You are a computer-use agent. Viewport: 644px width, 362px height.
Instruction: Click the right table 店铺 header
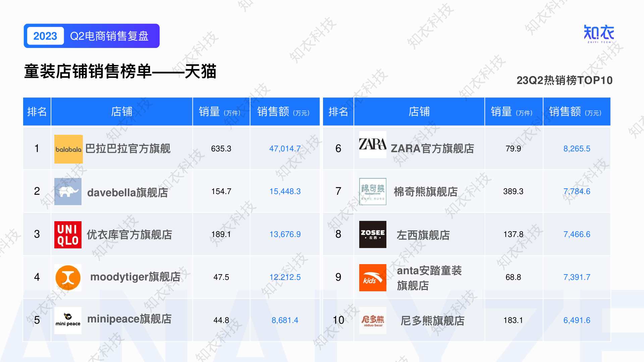419,112
